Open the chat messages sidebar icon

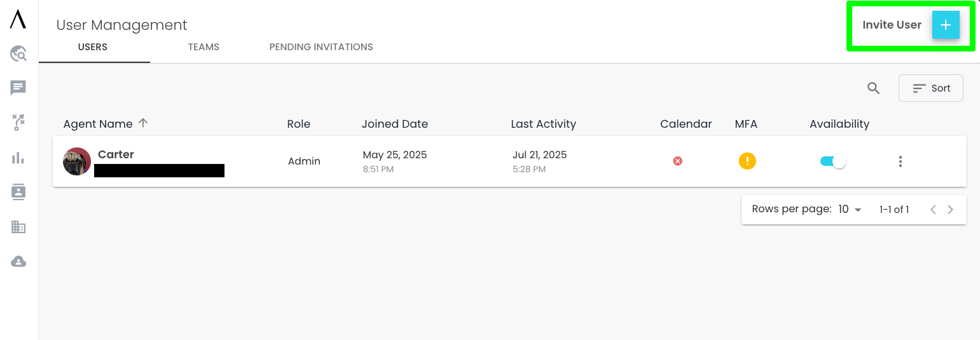coord(18,88)
